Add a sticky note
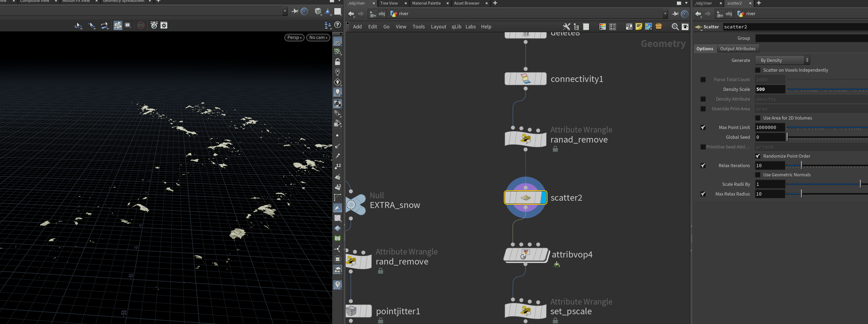868x324 pixels. (639, 27)
